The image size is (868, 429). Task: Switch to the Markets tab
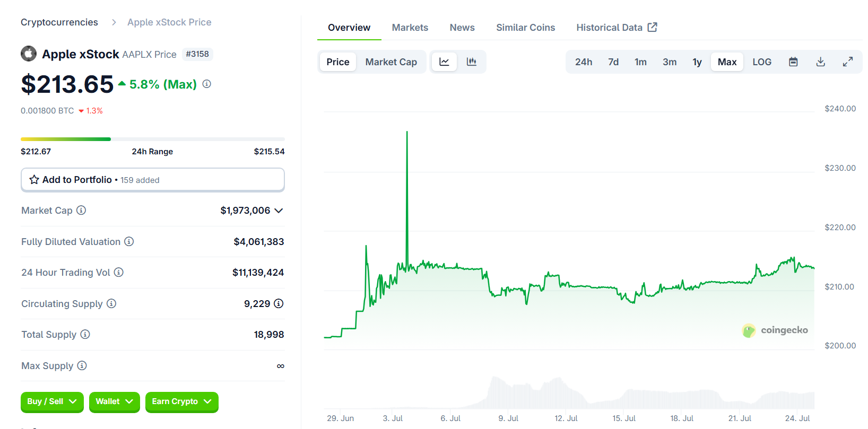(410, 28)
